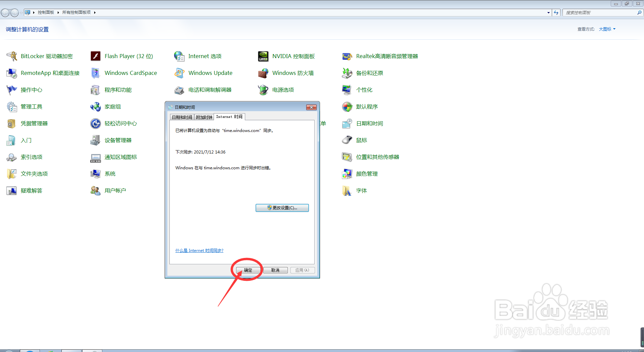Refresh address bar button
Viewport: 644px width, 352px height.
[x=556, y=12]
